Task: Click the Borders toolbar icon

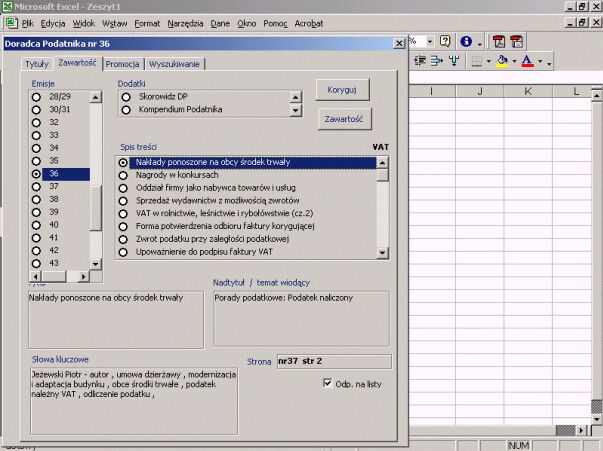Action: click(475, 62)
